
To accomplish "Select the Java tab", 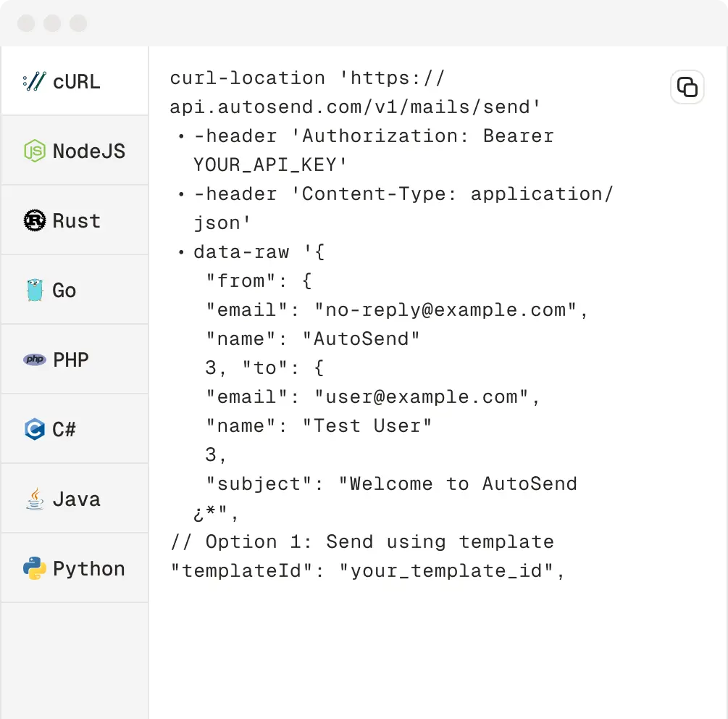I will click(75, 499).
